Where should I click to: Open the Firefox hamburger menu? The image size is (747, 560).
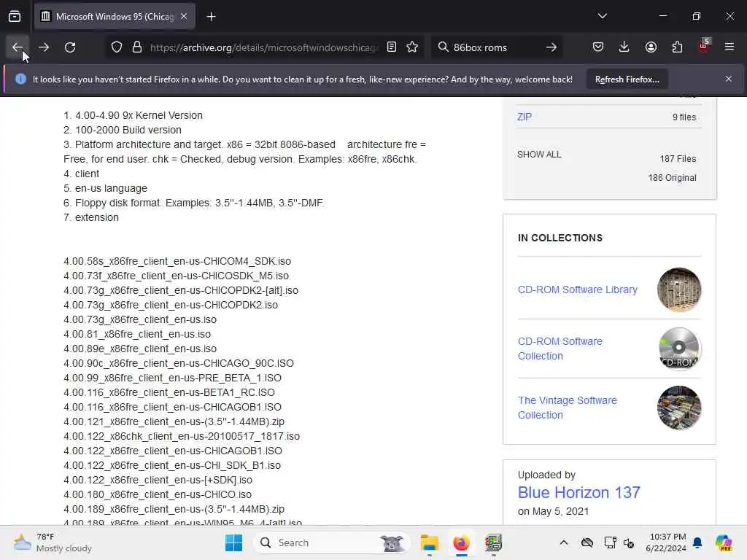729,47
